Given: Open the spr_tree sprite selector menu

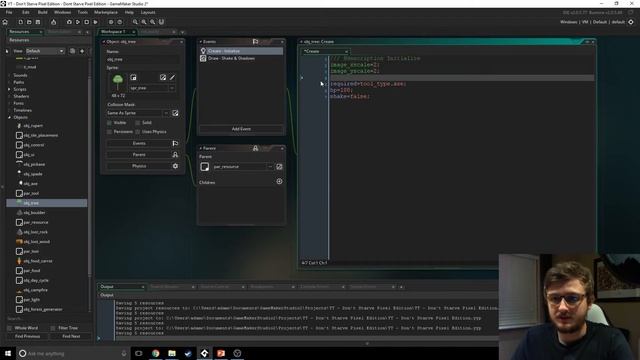Looking at the screenshot, I should [x=172, y=88].
